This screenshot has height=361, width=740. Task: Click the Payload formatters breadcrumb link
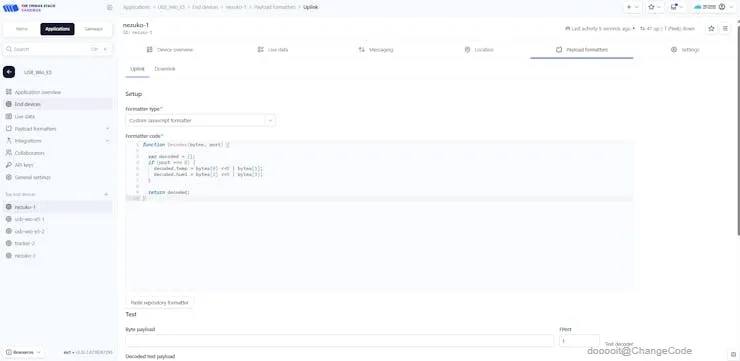click(x=275, y=8)
